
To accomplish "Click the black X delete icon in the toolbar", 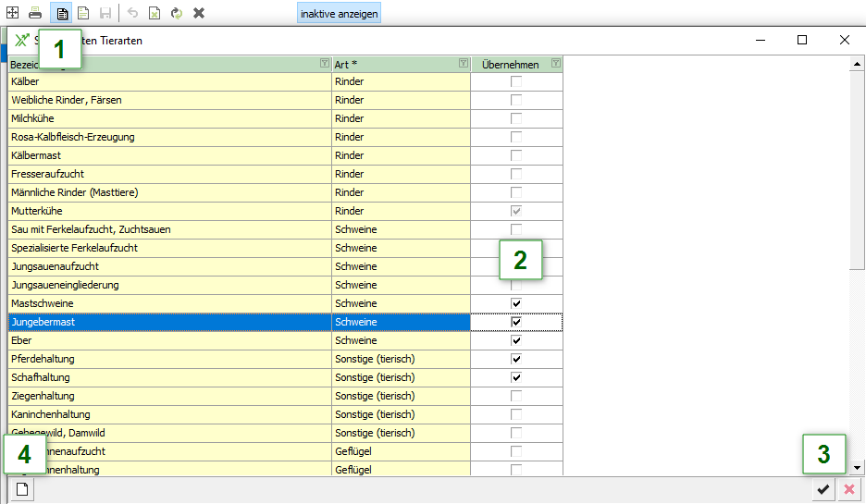I will click(199, 13).
